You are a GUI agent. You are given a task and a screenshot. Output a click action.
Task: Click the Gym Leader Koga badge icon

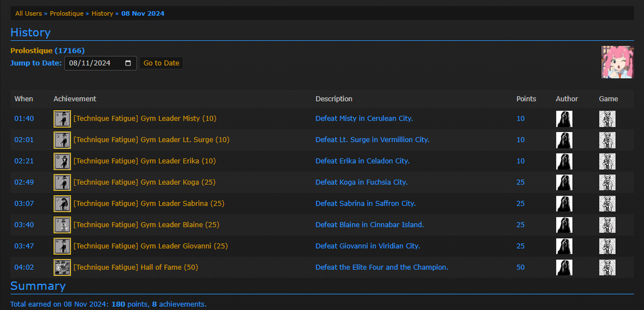pos(62,182)
